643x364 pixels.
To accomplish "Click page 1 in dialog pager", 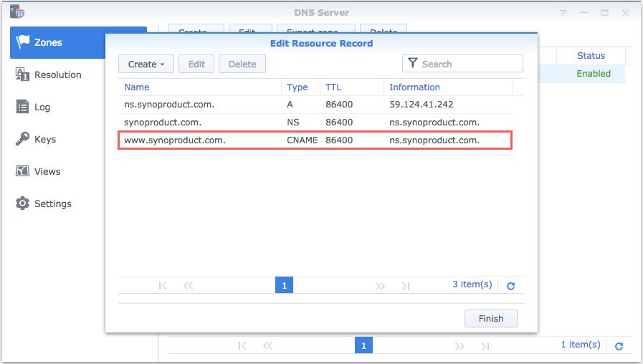I will point(284,285).
